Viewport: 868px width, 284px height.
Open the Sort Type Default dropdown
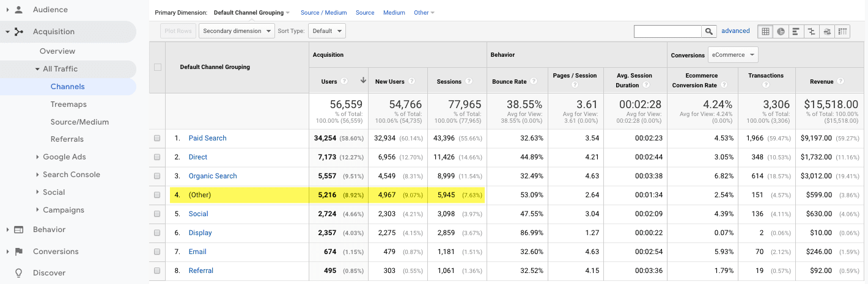click(x=327, y=31)
